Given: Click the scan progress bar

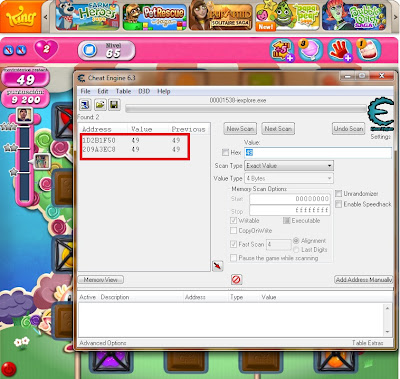Looking at the screenshot, I should pyautogui.click(x=245, y=109).
